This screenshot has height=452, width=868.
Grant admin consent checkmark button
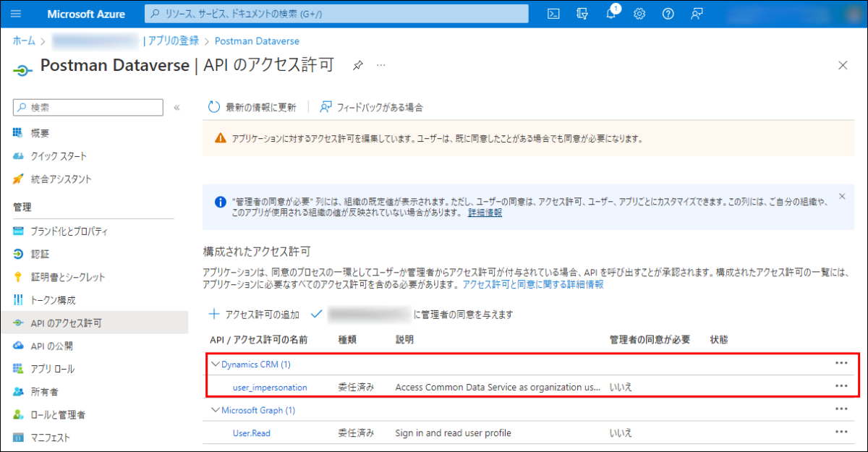(x=315, y=314)
